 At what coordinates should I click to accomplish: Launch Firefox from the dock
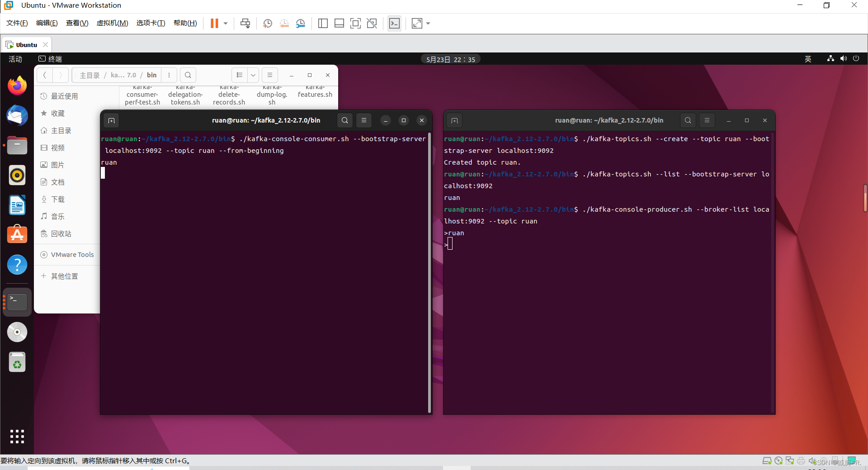coord(17,85)
